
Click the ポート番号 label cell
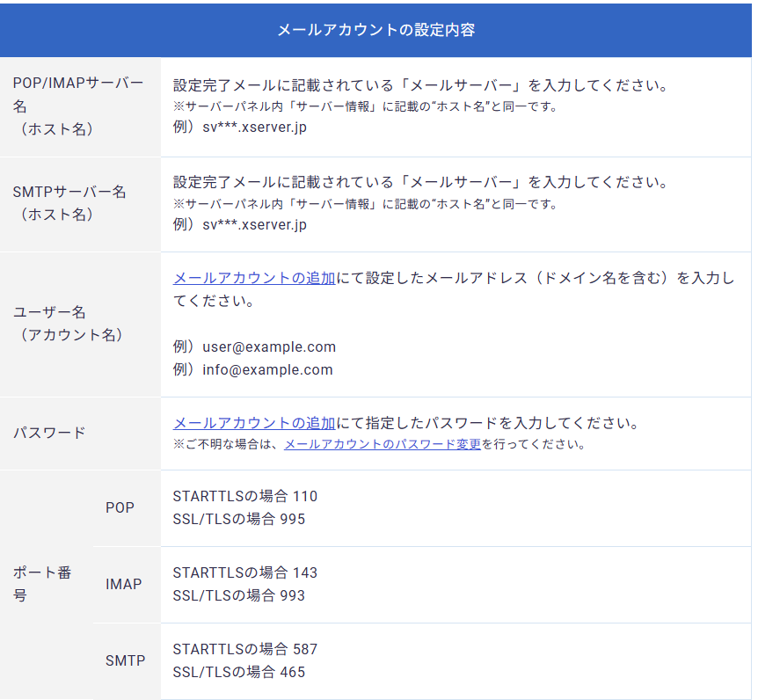pos(47,584)
